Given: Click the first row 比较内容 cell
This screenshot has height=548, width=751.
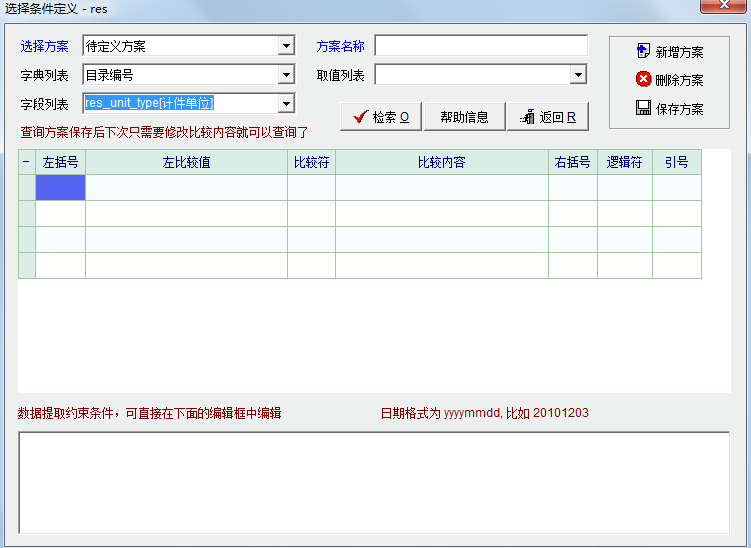Looking at the screenshot, I should tap(441, 188).
